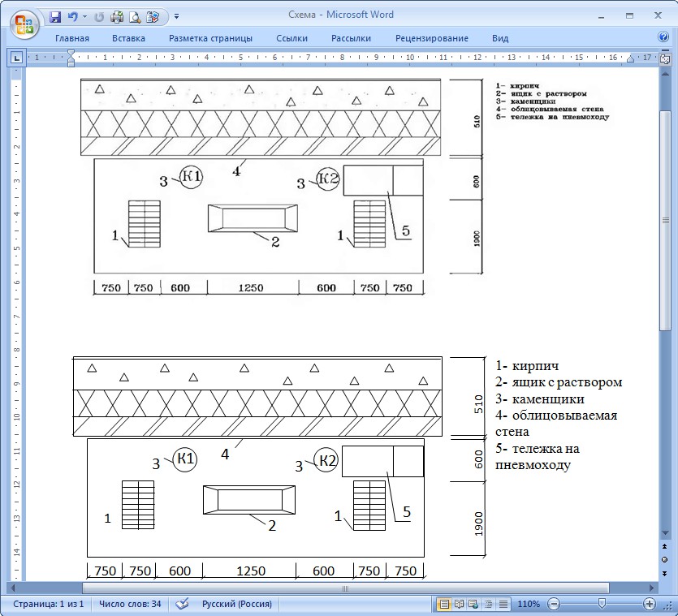Screen dimensions: 678x616
Task: Click the vertical scrollbar thumb
Action: (665, 221)
